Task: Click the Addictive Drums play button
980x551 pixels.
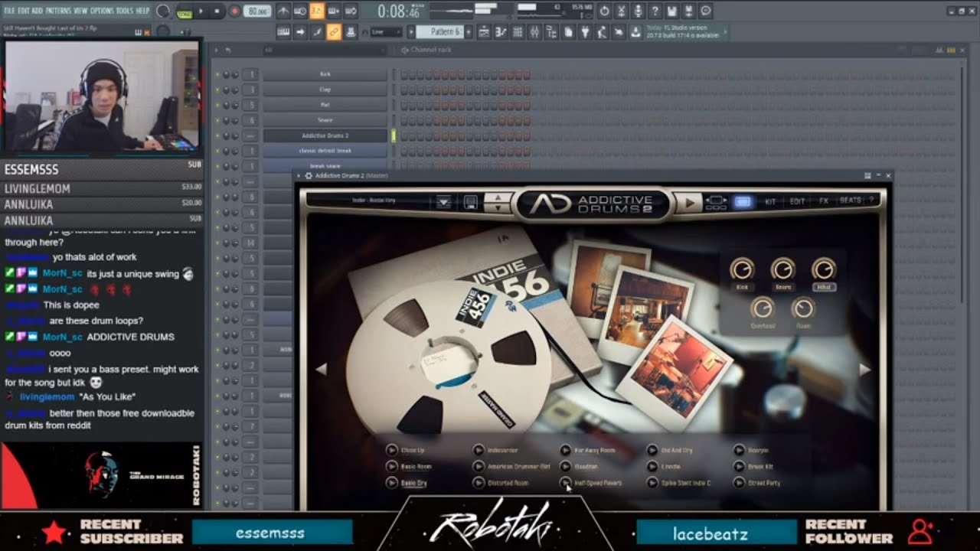Action: [x=689, y=202]
